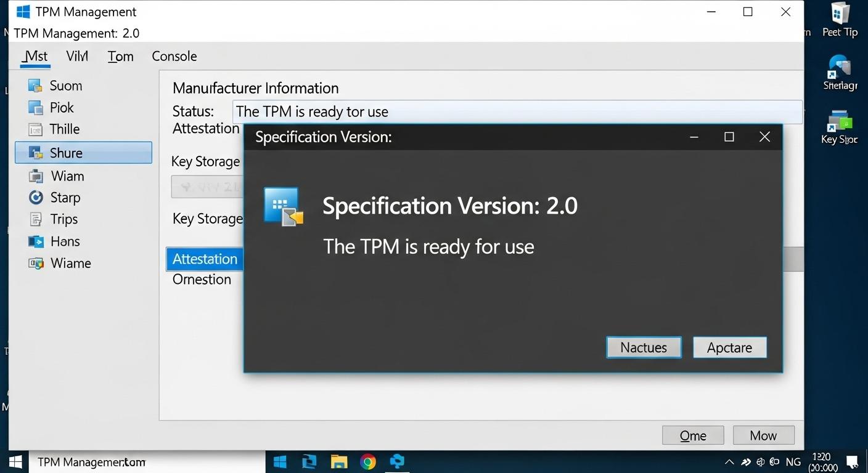
Task: Open Chrome from the taskbar
Action: click(368, 461)
